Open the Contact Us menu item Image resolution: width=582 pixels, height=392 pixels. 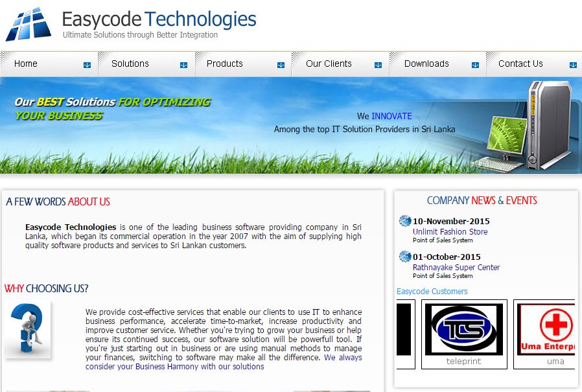coord(520,63)
